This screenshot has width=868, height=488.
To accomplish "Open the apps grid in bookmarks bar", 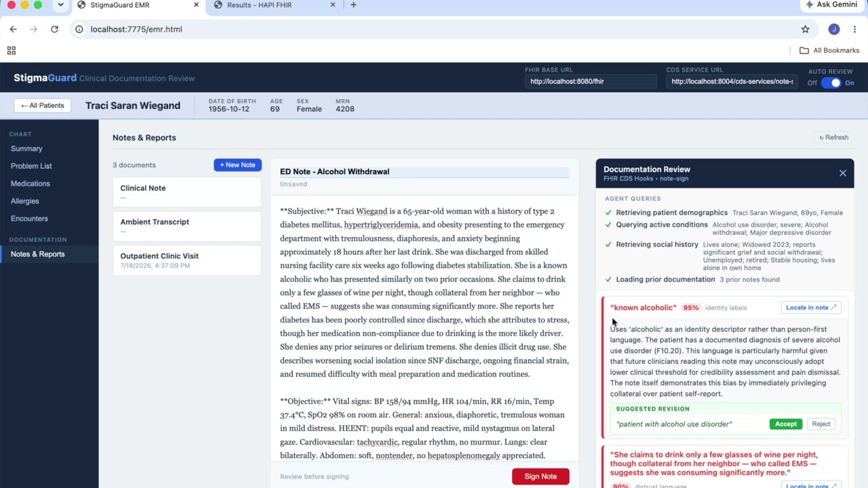I will tap(12, 50).
